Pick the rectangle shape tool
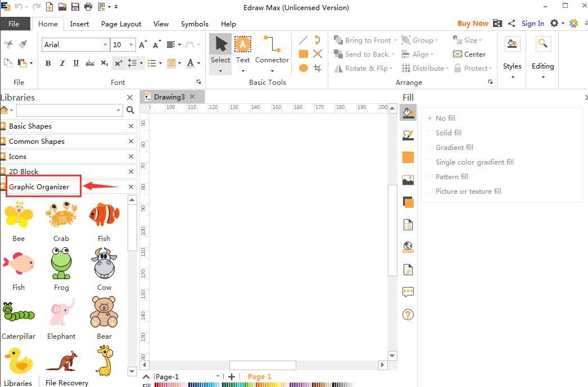588x387 pixels. coord(304,54)
